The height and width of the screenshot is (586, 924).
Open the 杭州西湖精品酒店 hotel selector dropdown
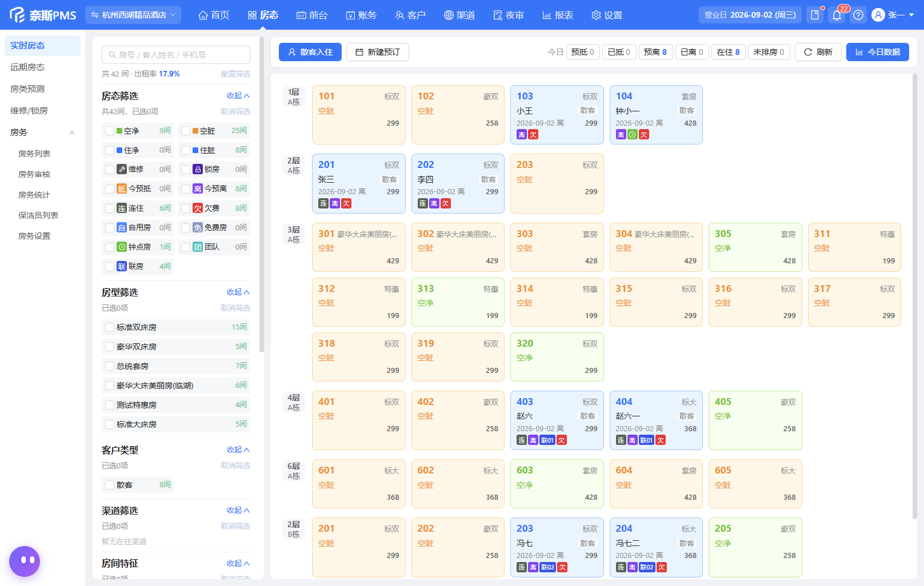point(133,15)
